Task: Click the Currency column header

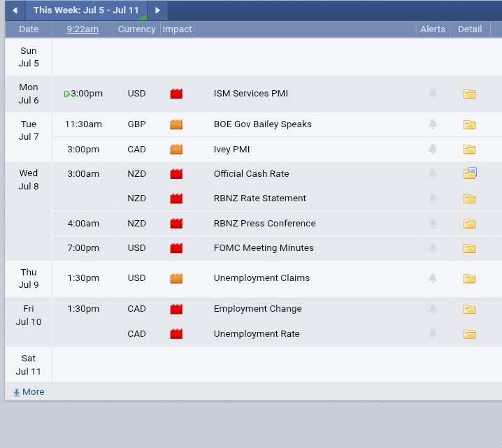Action: [137, 29]
